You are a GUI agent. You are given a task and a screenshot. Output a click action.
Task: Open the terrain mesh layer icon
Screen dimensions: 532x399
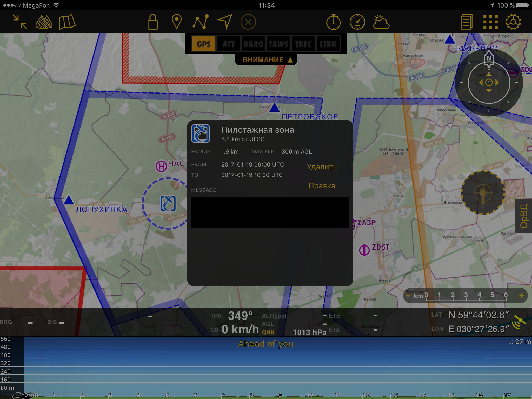[x=43, y=22]
